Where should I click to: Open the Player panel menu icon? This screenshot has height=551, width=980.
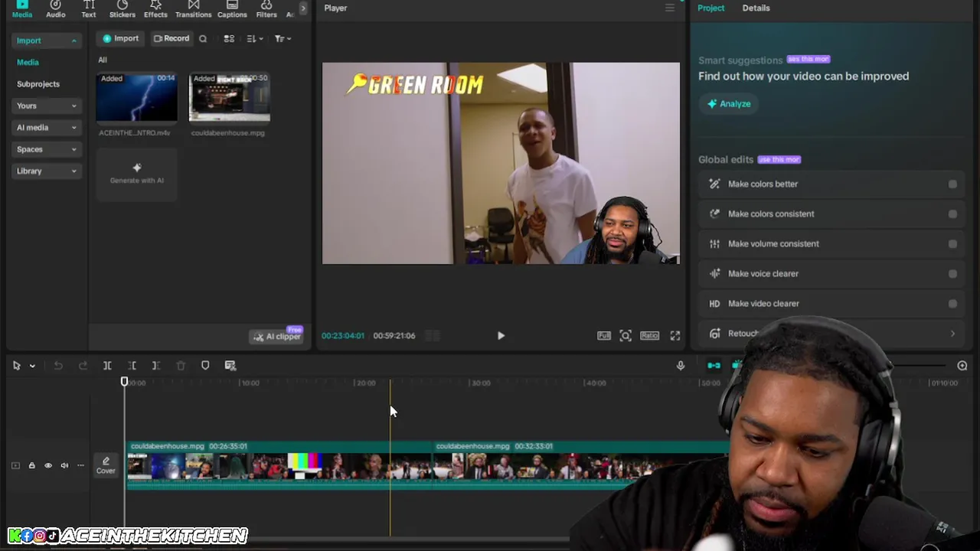pos(669,8)
